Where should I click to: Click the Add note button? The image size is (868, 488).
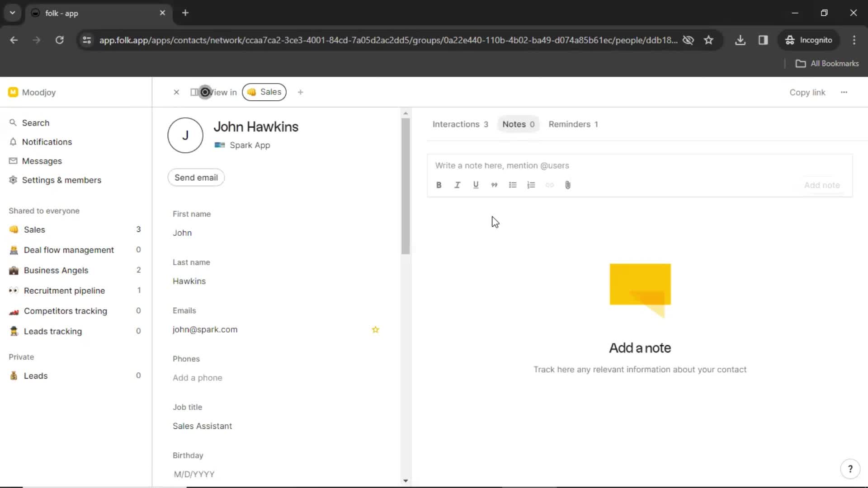(x=822, y=185)
